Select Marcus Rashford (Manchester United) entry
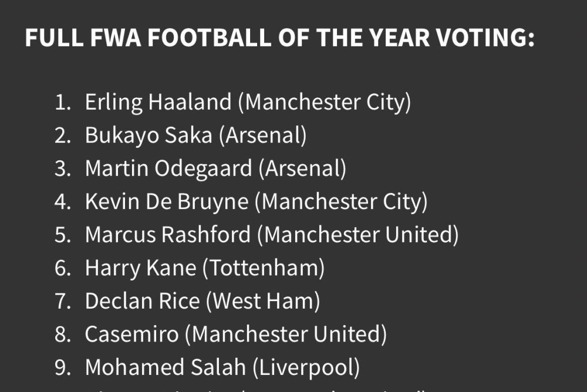Image resolution: width=587 pixels, height=392 pixels. [x=272, y=235]
